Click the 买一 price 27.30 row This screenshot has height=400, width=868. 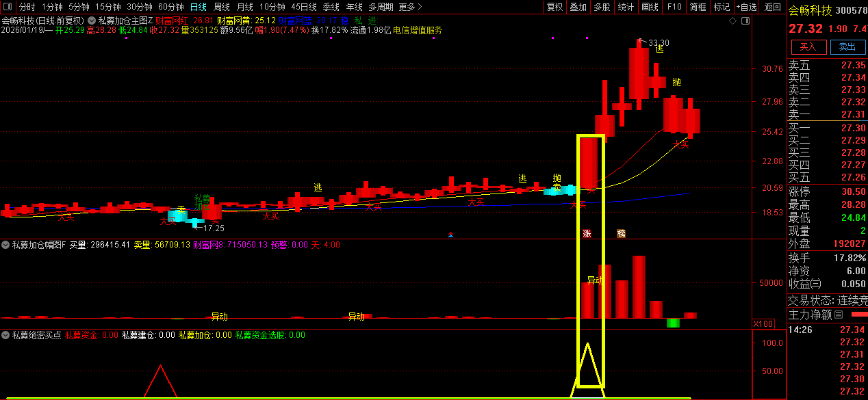coord(828,128)
